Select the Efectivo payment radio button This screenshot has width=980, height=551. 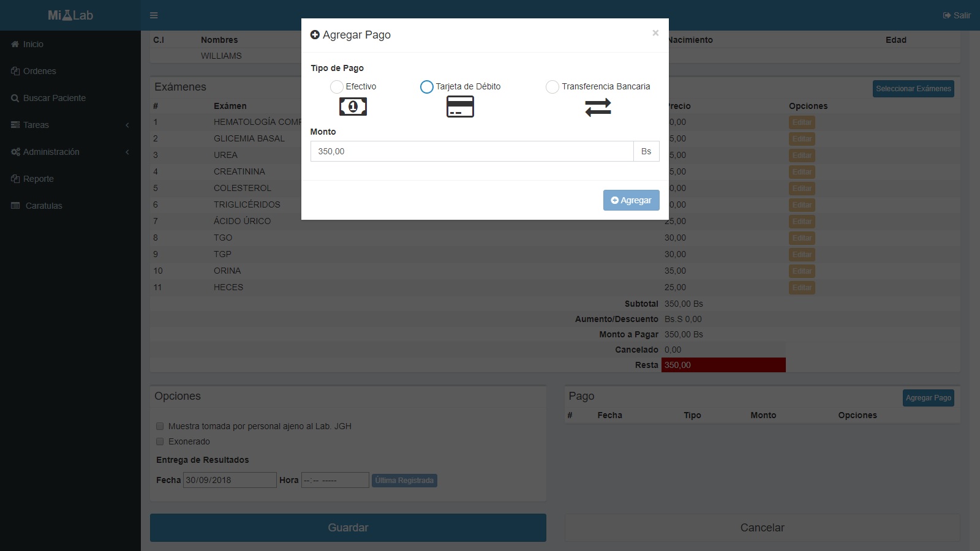point(336,87)
